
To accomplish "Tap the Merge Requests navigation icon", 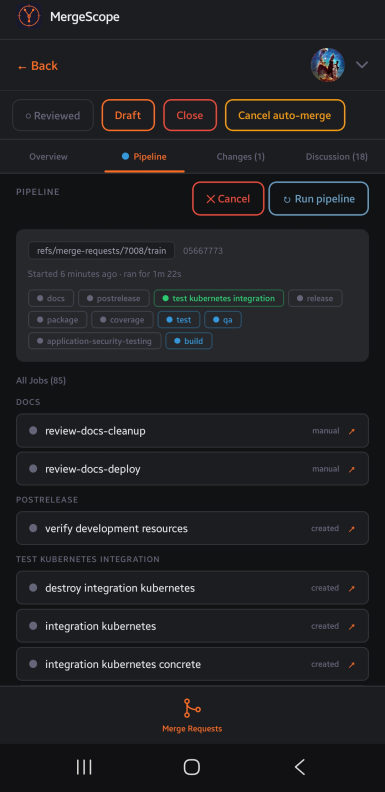I will tap(192, 708).
